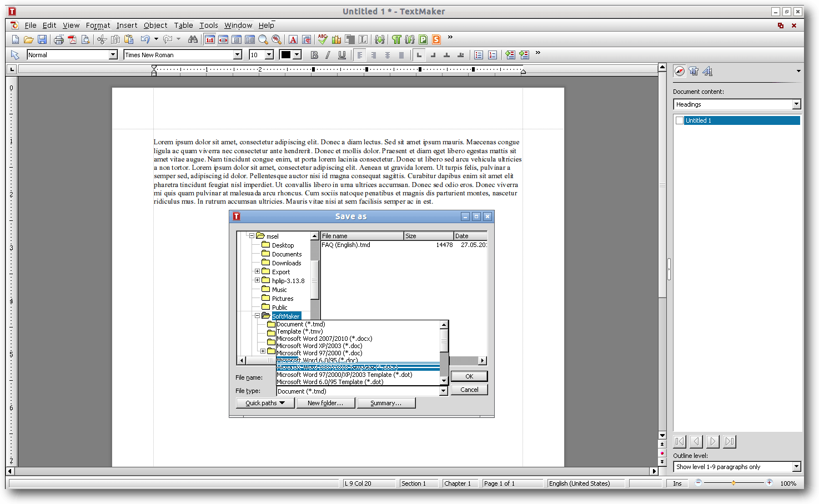Click the Save floppy disk icon
The width and height of the screenshot is (819, 504).
tap(42, 39)
